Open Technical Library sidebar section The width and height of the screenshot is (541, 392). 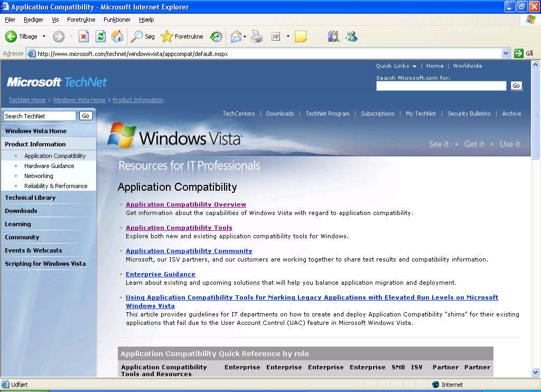click(30, 198)
